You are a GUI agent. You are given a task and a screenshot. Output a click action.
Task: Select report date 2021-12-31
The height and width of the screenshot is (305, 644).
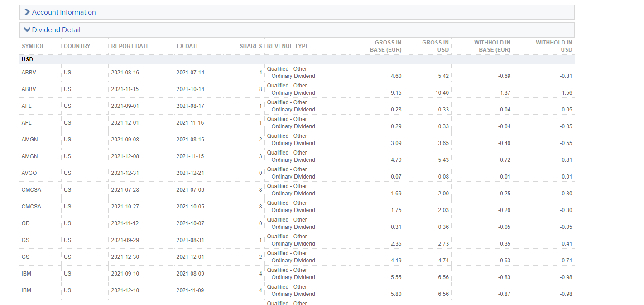coord(125,173)
